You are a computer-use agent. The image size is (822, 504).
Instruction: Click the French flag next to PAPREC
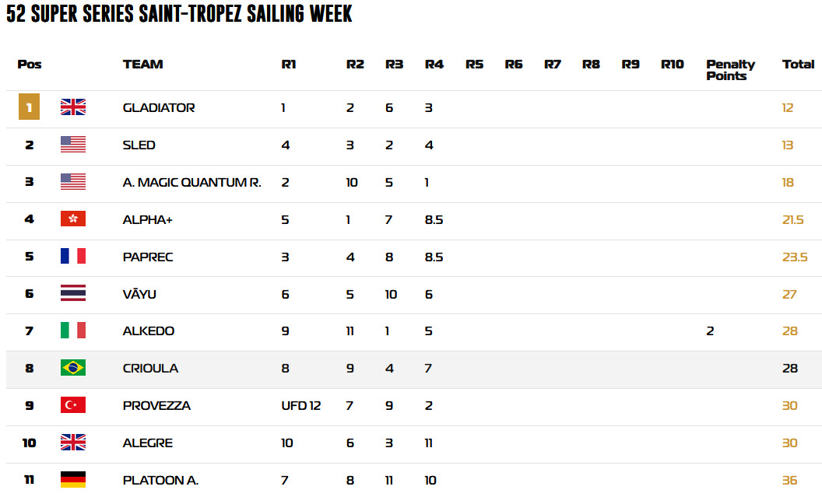pyautogui.click(x=73, y=256)
